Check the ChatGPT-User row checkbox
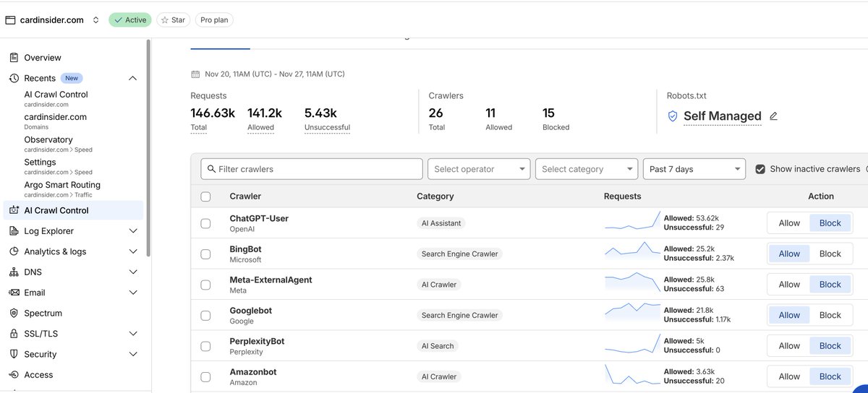This screenshot has width=868, height=393. click(205, 223)
